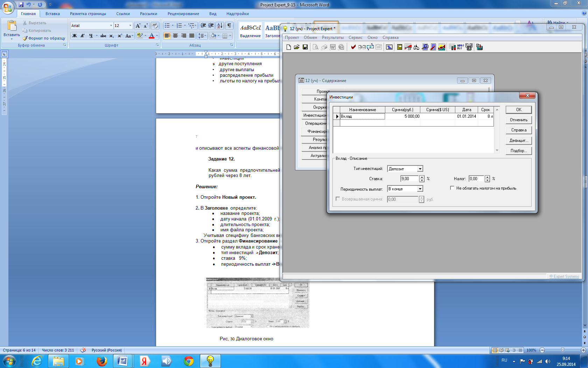
Task: Click the Firefox icon in the taskbar
Action: tap(102, 361)
